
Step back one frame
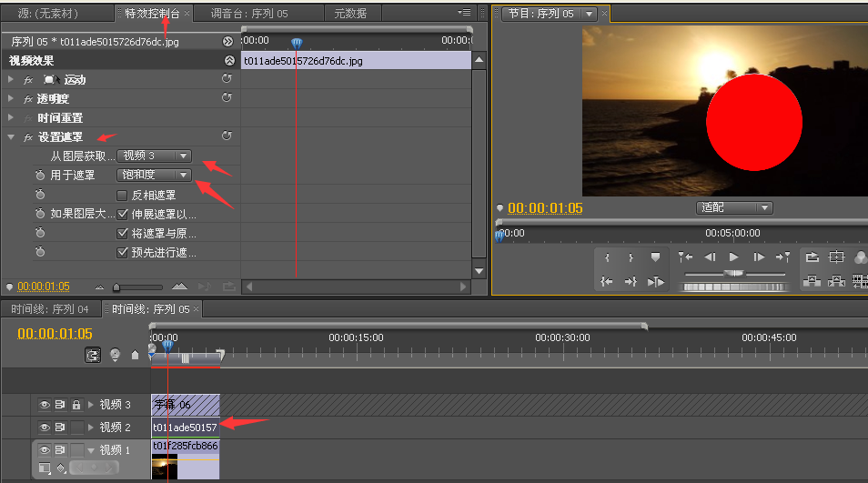(x=710, y=257)
